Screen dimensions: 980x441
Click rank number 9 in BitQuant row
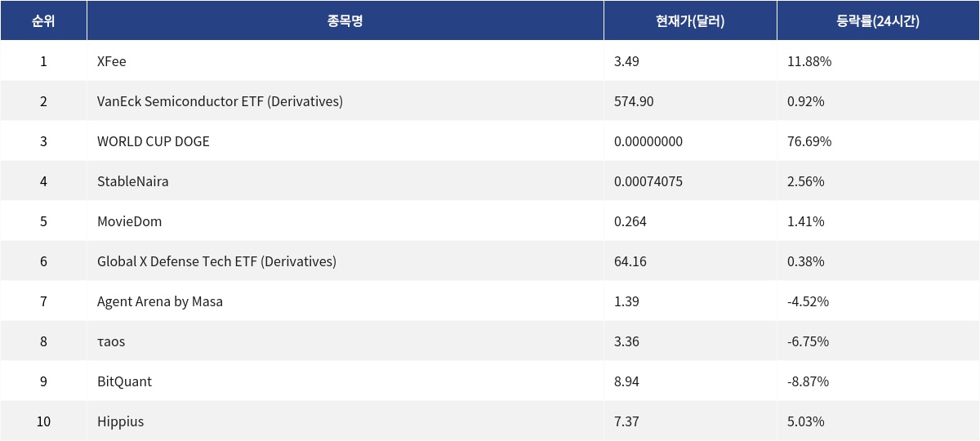coord(43,381)
